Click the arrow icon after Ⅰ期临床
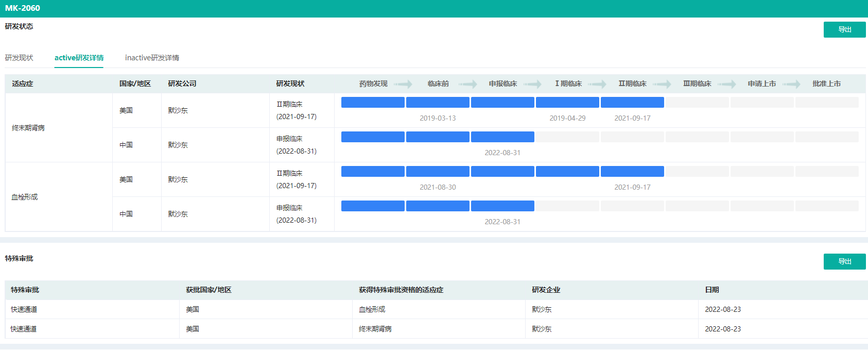Image resolution: width=868 pixels, height=350 pixels. tap(597, 84)
